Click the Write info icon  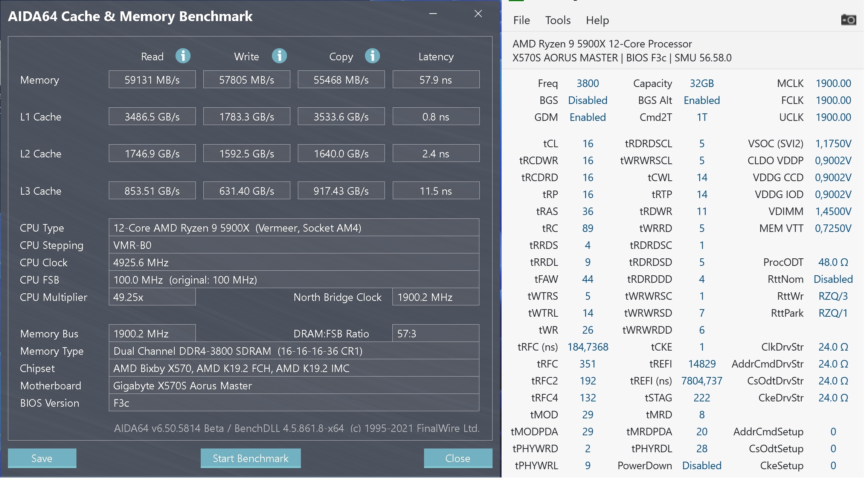point(279,56)
